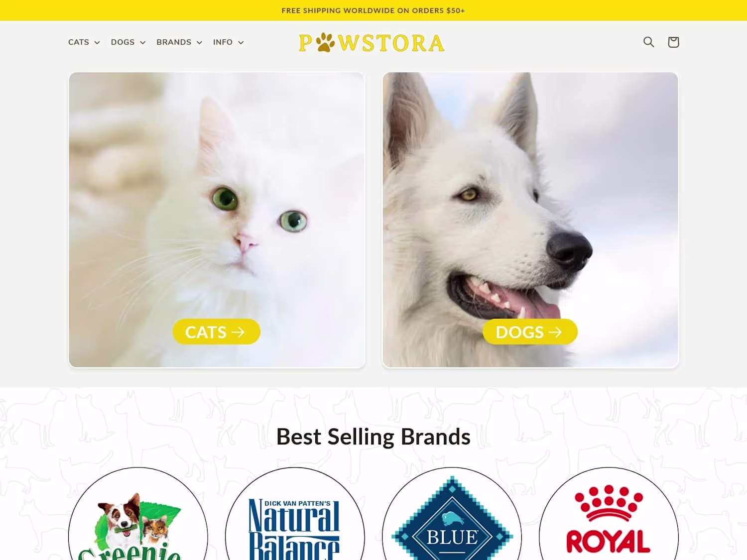Click the free shipping announcement banner
747x560 pixels.
pyautogui.click(x=373, y=10)
